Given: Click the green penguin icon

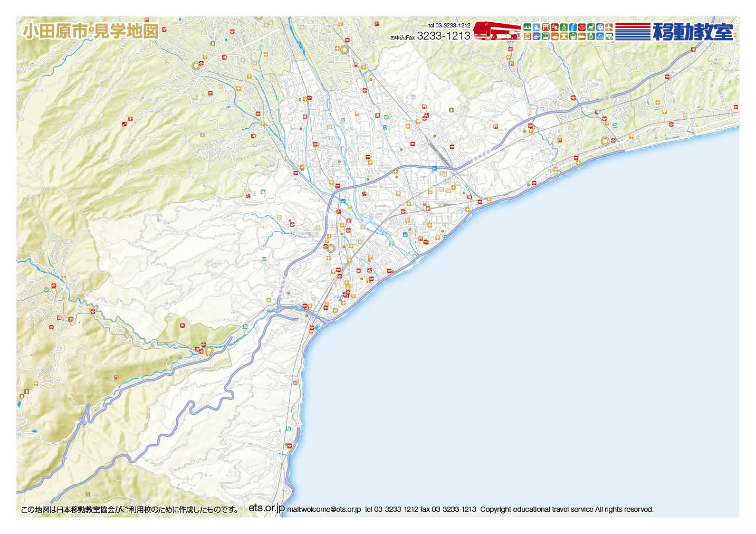Looking at the screenshot, I should pos(564,27).
